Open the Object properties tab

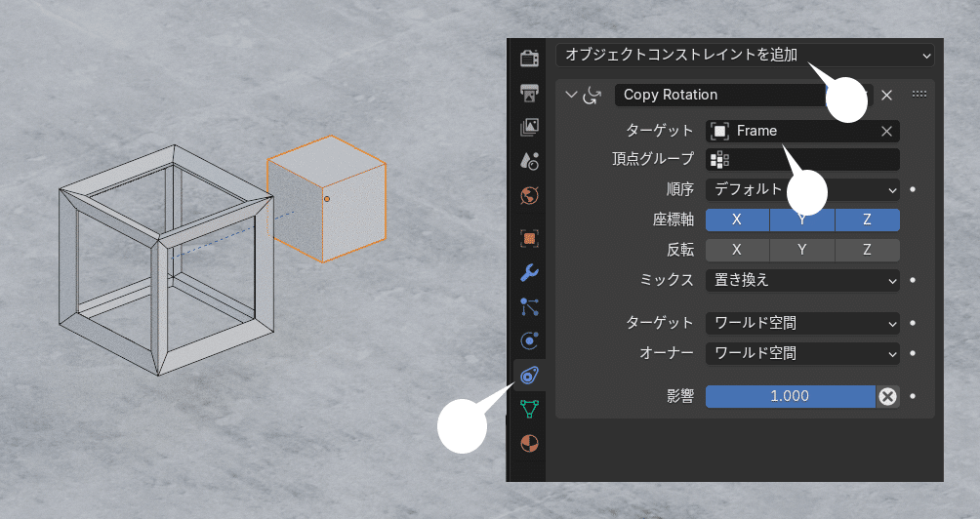[x=529, y=239]
